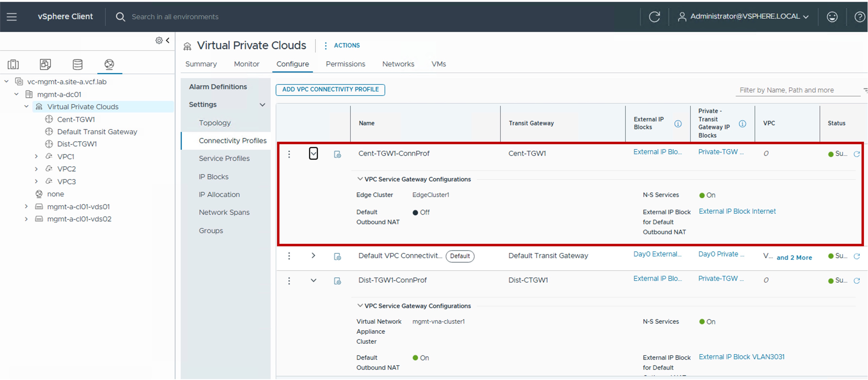Open the help question mark icon
Screen dimensions: 868x380
tap(860, 16)
